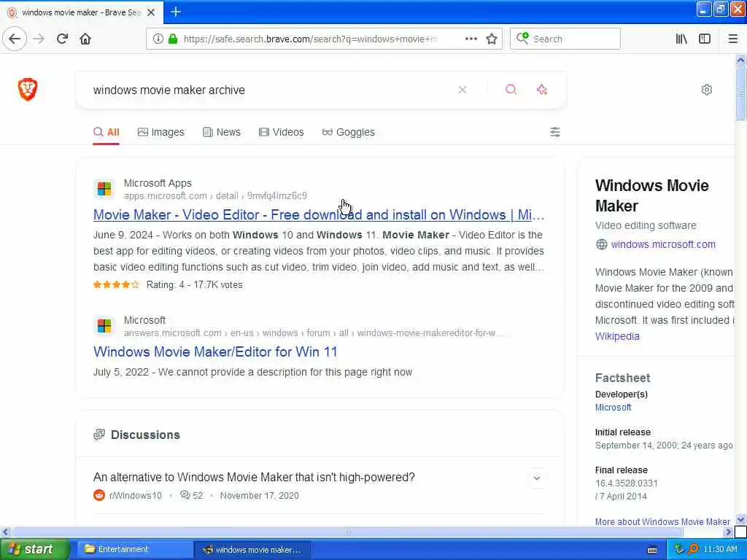Open Movie Maker - Video Editor result link
The width and height of the screenshot is (747, 560).
pyautogui.click(x=319, y=215)
